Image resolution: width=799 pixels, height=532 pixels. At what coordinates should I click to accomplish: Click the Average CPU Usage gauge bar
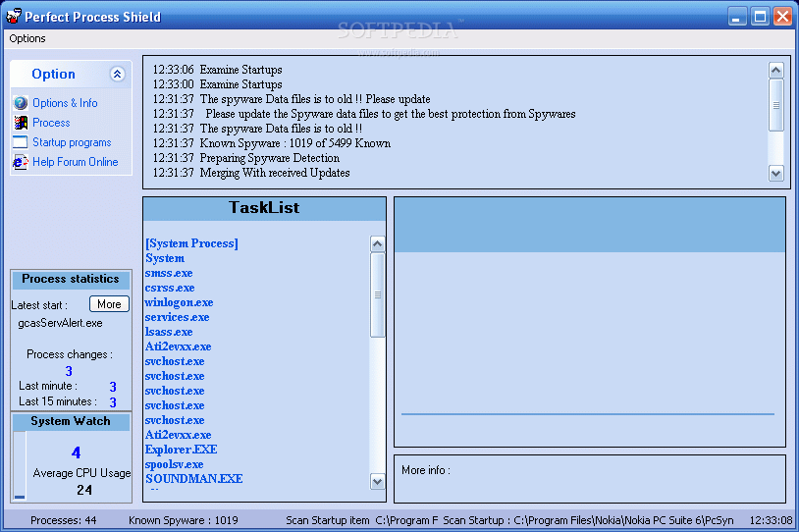[x=20, y=466]
